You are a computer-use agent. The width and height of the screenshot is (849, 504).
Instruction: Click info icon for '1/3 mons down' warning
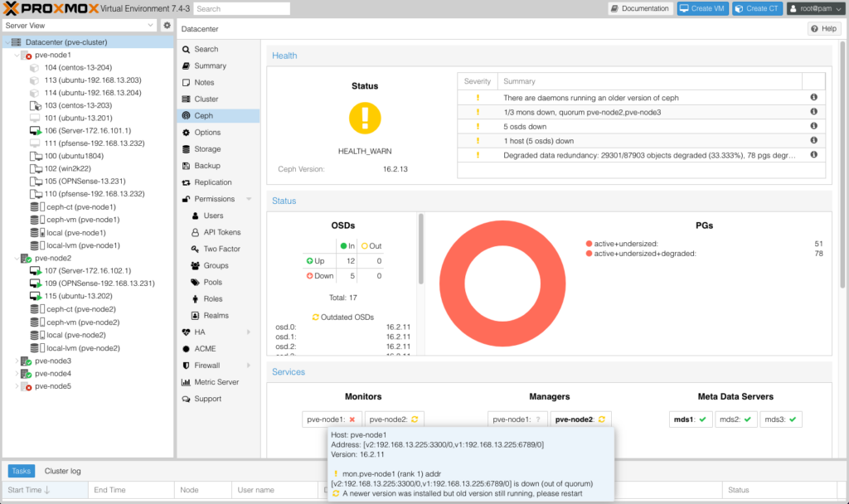[x=813, y=112]
